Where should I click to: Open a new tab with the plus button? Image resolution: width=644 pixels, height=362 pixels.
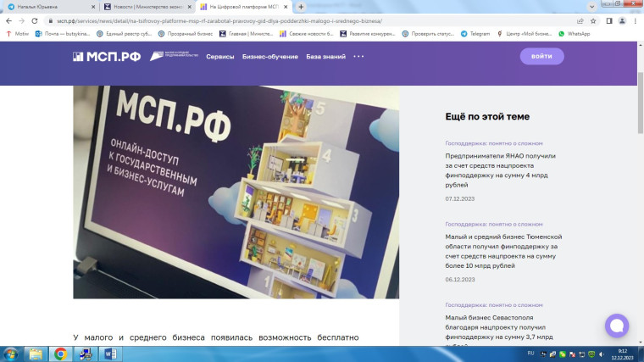(x=301, y=7)
